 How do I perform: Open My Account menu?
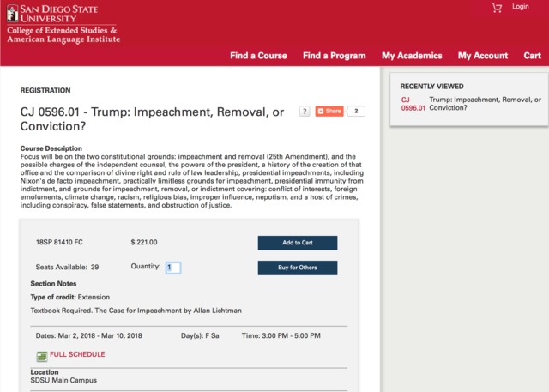[483, 56]
